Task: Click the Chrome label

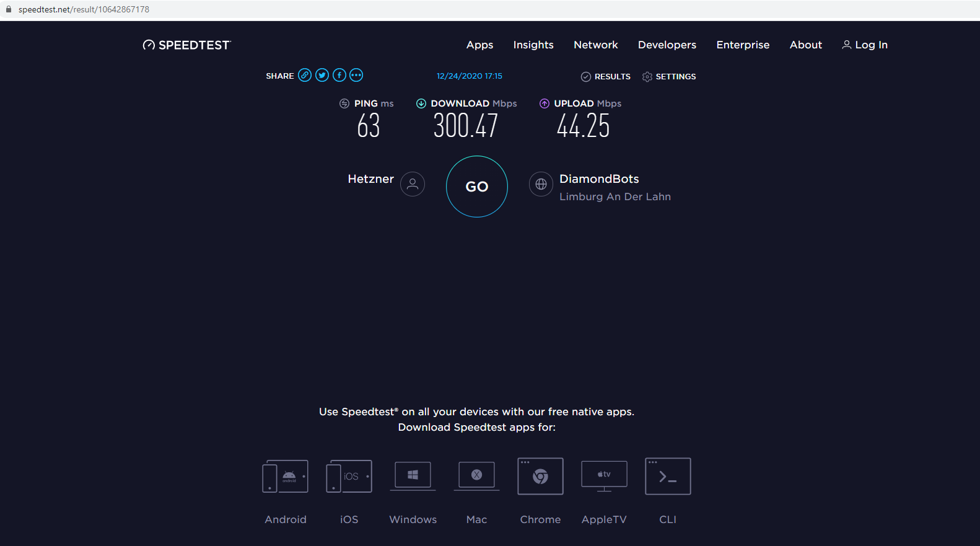Action: click(x=540, y=519)
